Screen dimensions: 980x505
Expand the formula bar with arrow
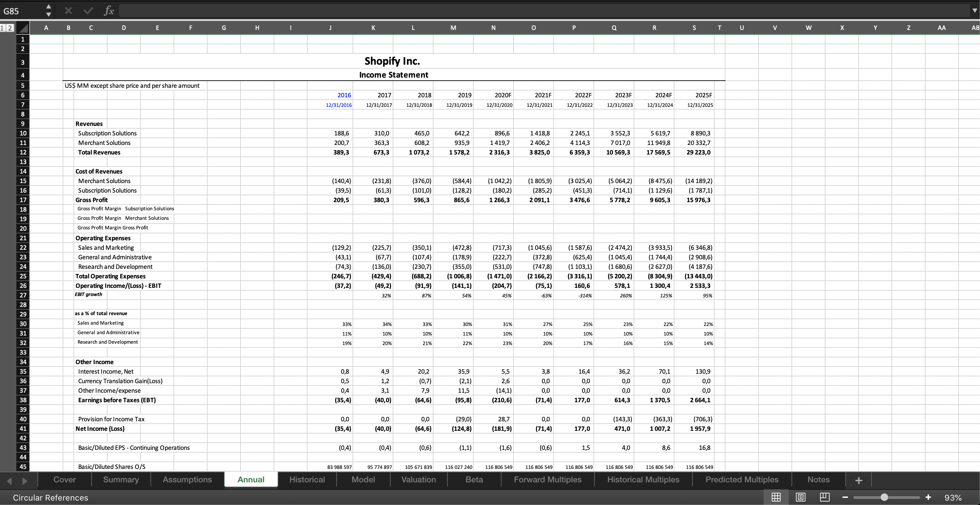[975, 11]
